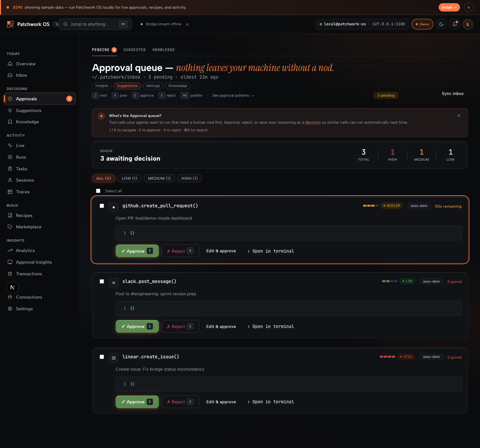Filter by LOW (1)
480x448 pixels.
129,178
